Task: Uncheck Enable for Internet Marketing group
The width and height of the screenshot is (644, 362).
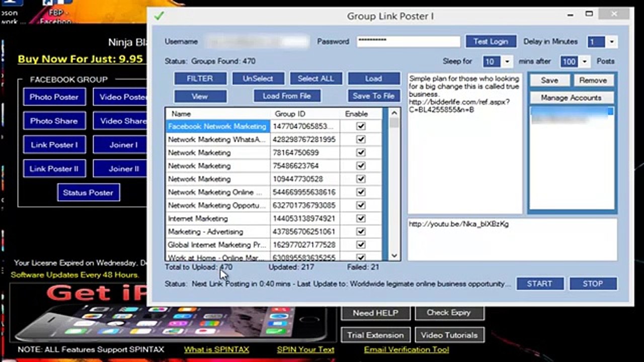Action: [x=361, y=218]
